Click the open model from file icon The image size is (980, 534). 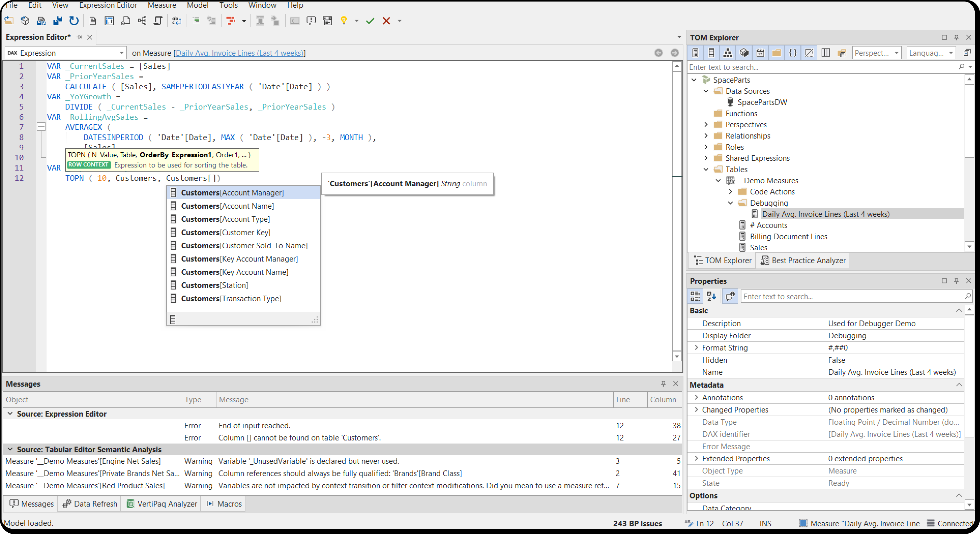[x=9, y=21]
